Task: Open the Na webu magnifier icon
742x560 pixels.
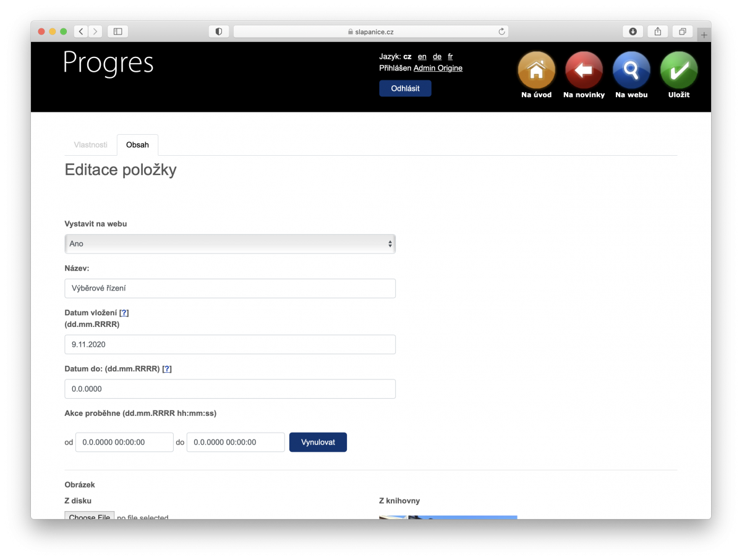Action: tap(631, 70)
